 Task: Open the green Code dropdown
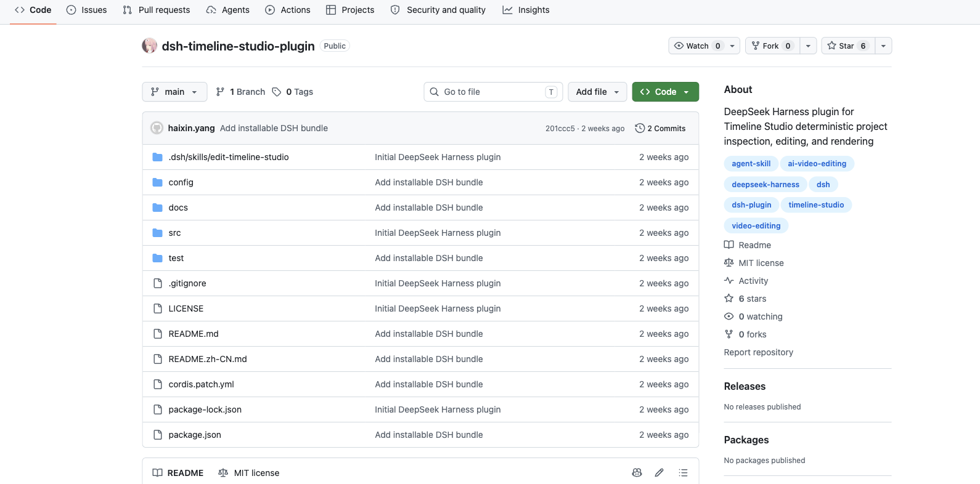[666, 92]
